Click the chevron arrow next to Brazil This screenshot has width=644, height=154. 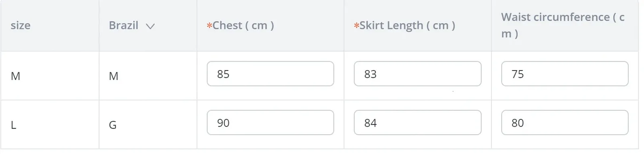(150, 26)
